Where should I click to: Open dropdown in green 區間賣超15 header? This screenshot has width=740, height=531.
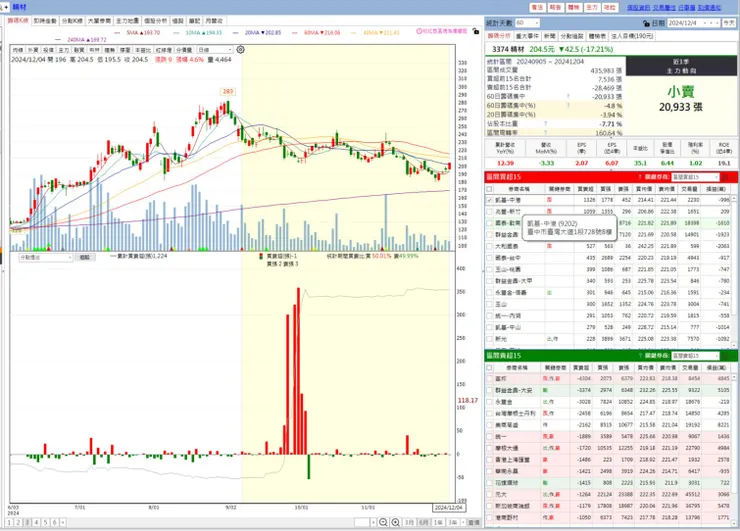[695, 355]
